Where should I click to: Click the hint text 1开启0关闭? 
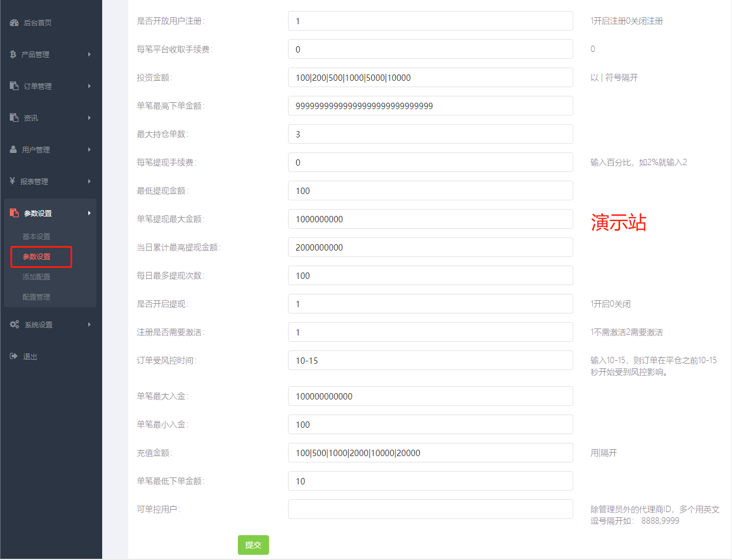point(610,304)
